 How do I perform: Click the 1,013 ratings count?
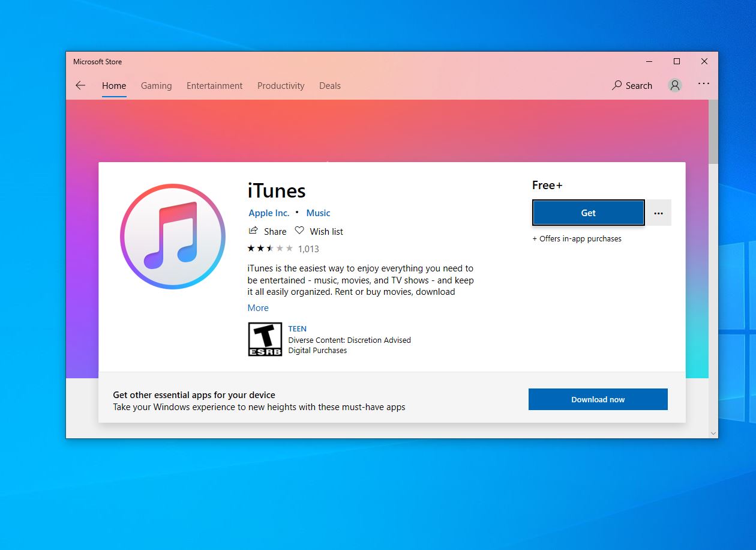coord(308,249)
